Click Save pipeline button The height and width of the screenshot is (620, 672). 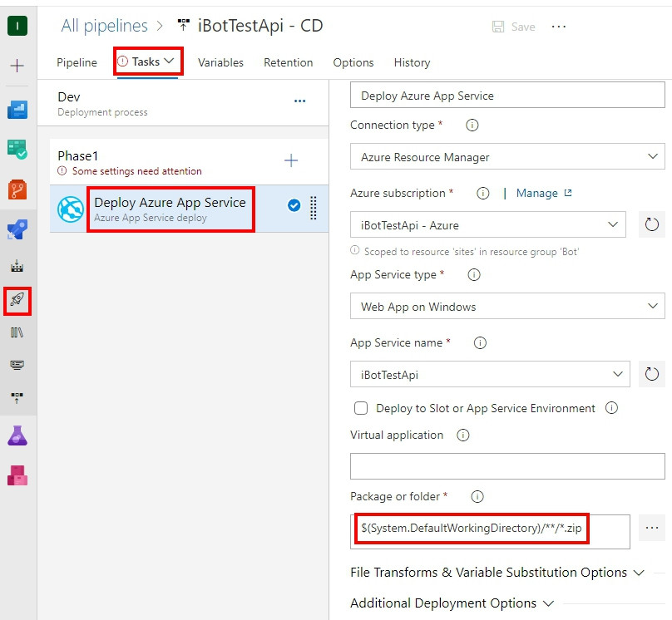coord(513,27)
